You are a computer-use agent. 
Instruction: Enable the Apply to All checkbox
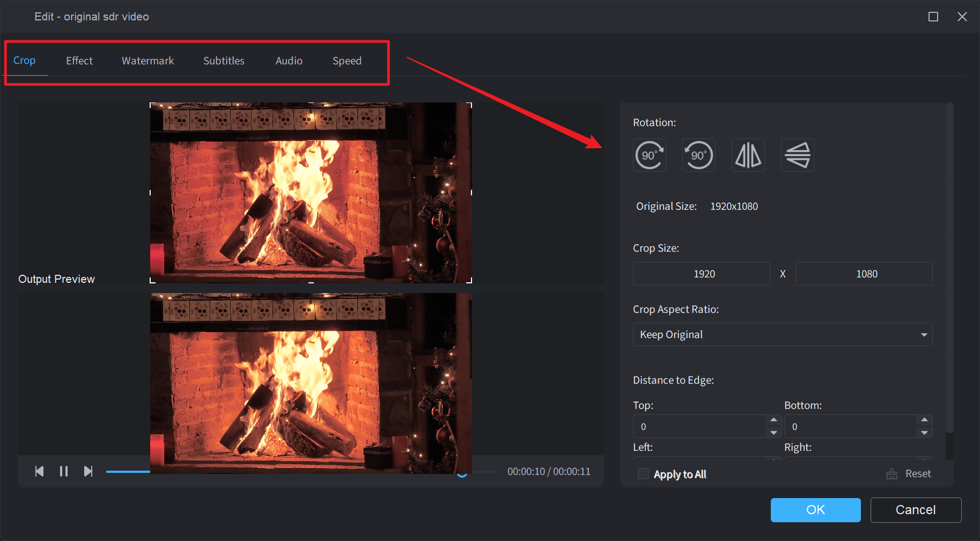(x=643, y=474)
